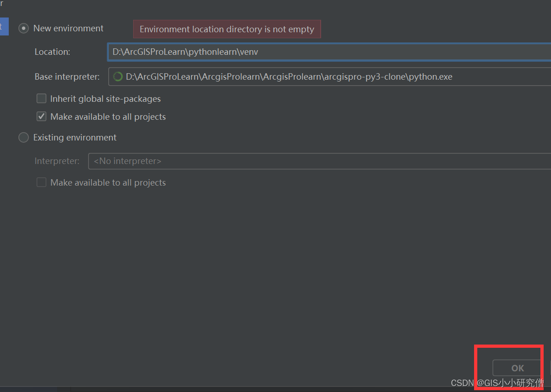Enable Inherit global site-packages

tap(41, 98)
